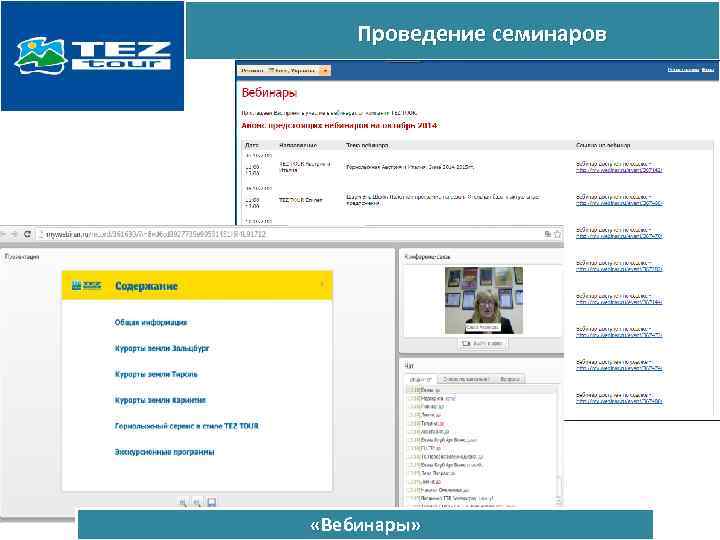
Task: Click the presenter webcam video
Action: 484,300
